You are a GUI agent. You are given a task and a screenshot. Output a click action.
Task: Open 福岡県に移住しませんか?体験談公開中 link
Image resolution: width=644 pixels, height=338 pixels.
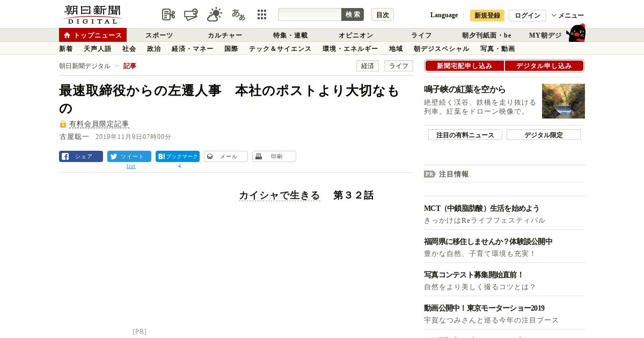488,241
